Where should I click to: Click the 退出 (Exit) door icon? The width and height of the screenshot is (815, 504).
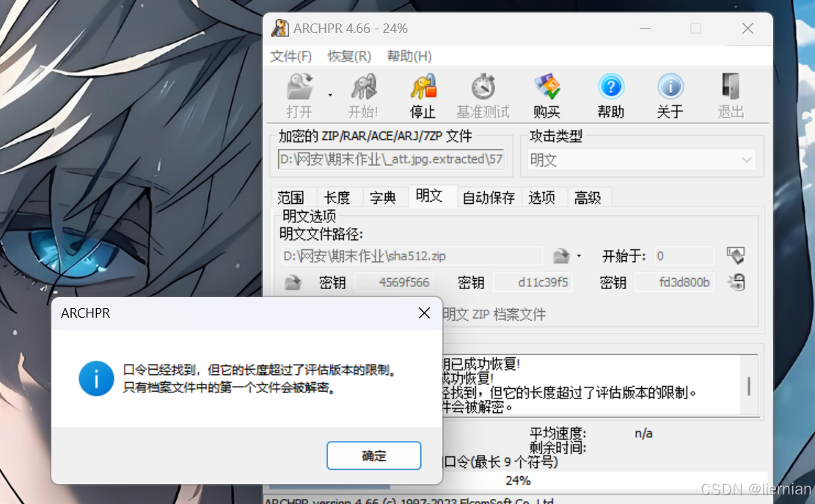click(731, 87)
